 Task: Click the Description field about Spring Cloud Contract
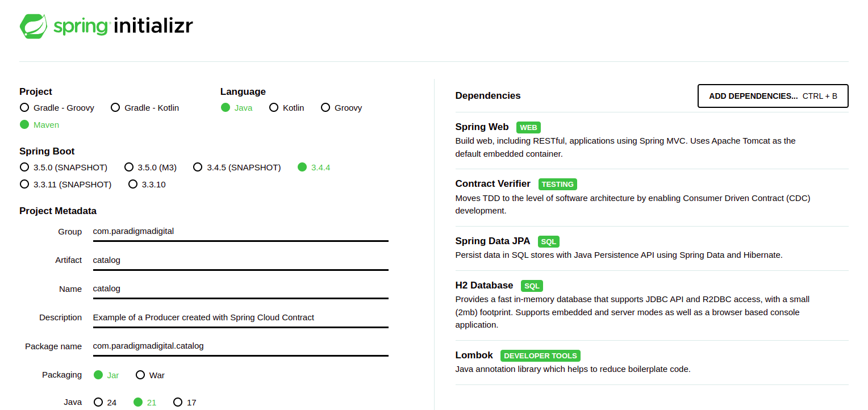coord(239,317)
